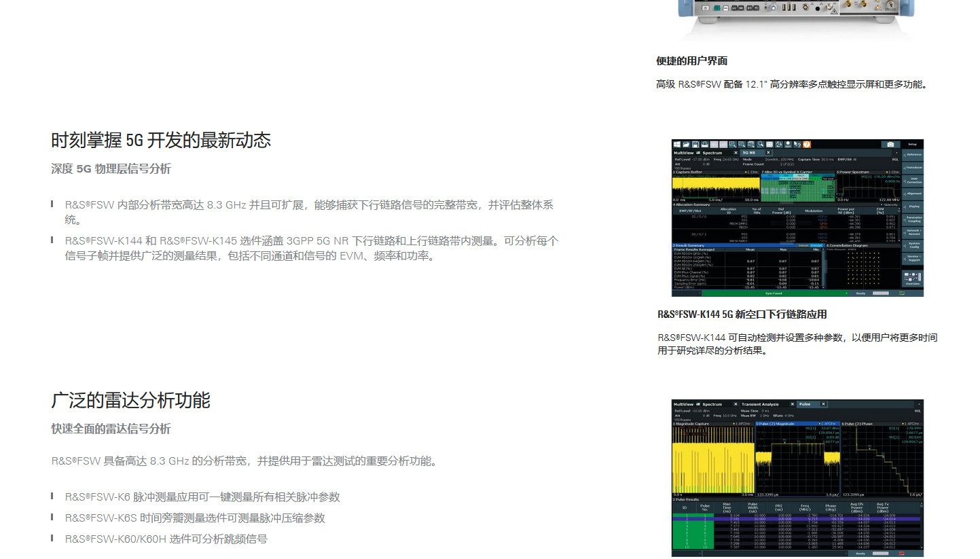Click the save diskette icon in analyzer toolbar
The image size is (980, 559).
coord(696,145)
